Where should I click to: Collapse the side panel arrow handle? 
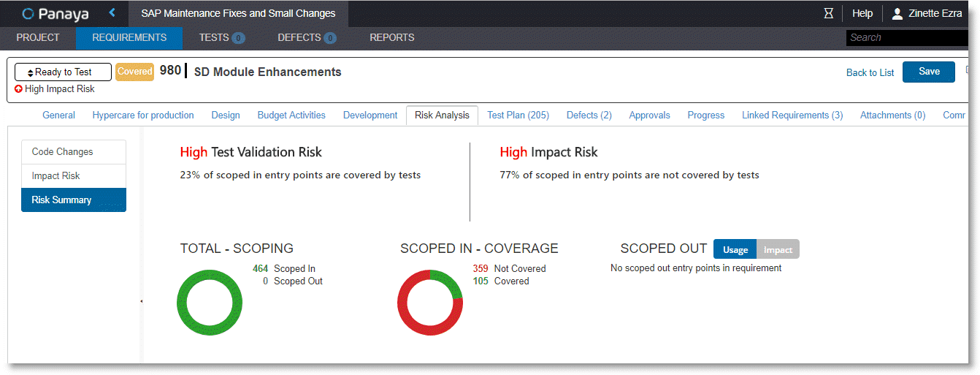(141, 301)
